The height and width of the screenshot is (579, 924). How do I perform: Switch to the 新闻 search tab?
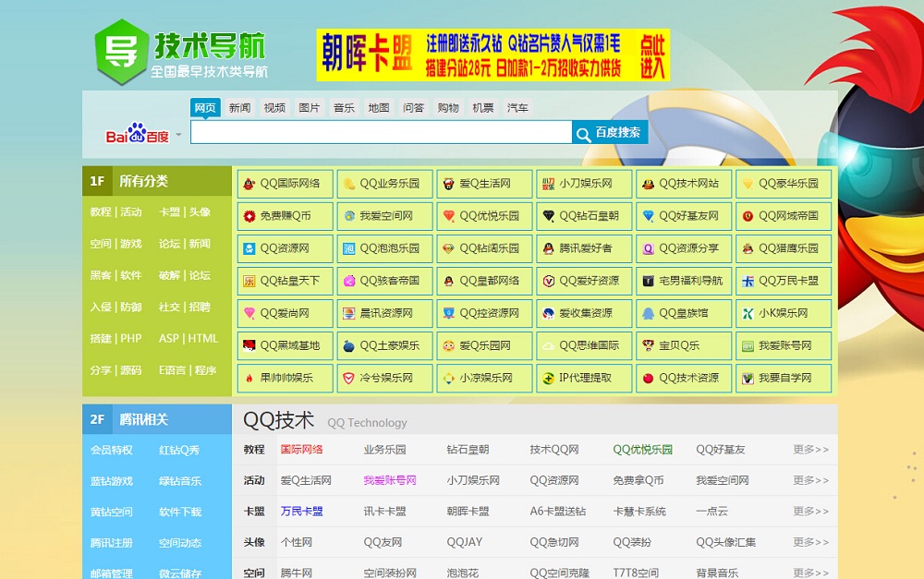point(240,108)
